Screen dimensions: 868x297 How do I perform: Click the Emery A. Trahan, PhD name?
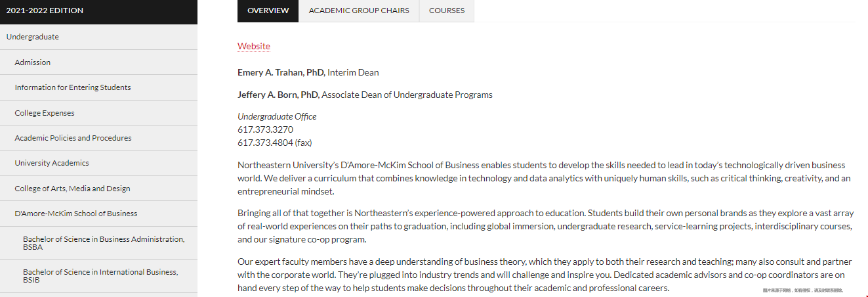tap(281, 72)
